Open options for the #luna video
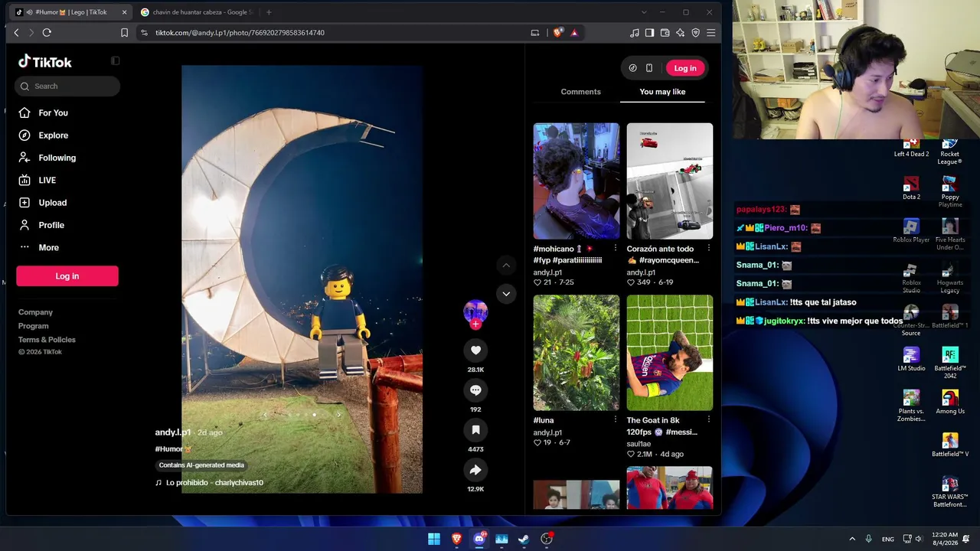The image size is (980, 551). tap(615, 420)
